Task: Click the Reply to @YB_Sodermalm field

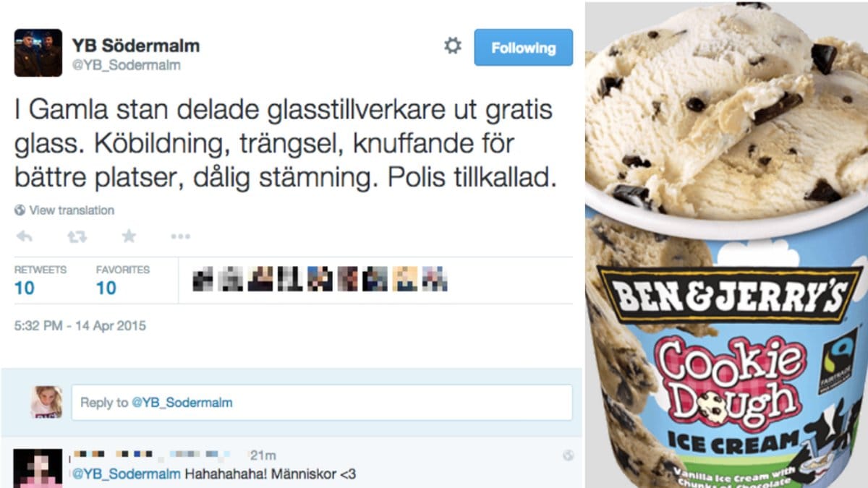Action: point(322,403)
